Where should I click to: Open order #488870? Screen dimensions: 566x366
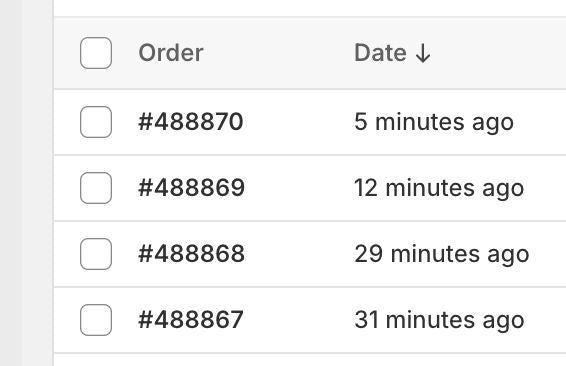coord(191,122)
